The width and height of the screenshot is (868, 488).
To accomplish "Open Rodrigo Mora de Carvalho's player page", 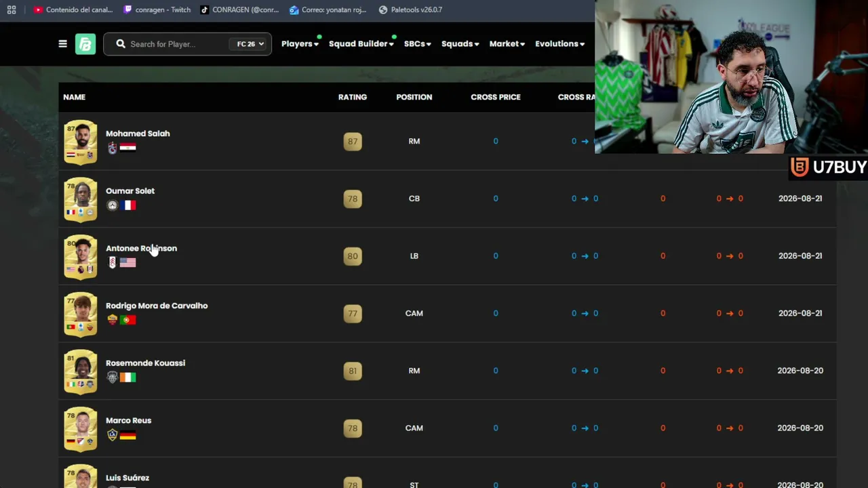I will [157, 306].
